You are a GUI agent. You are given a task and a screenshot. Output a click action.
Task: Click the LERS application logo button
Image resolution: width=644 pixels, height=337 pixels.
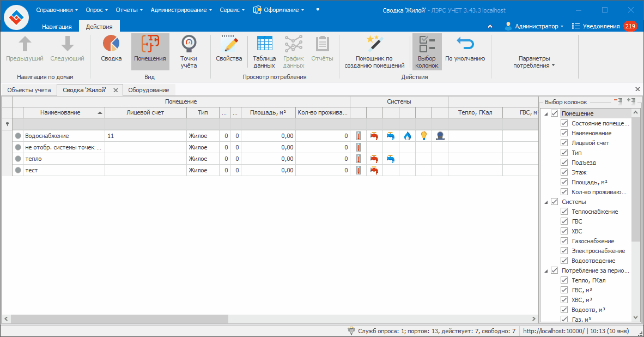[x=16, y=17]
